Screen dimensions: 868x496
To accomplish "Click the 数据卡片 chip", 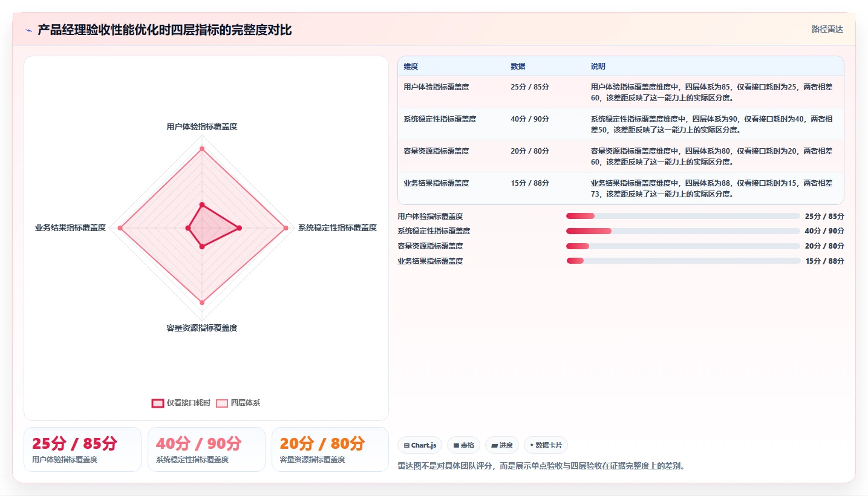I will 546,445.
